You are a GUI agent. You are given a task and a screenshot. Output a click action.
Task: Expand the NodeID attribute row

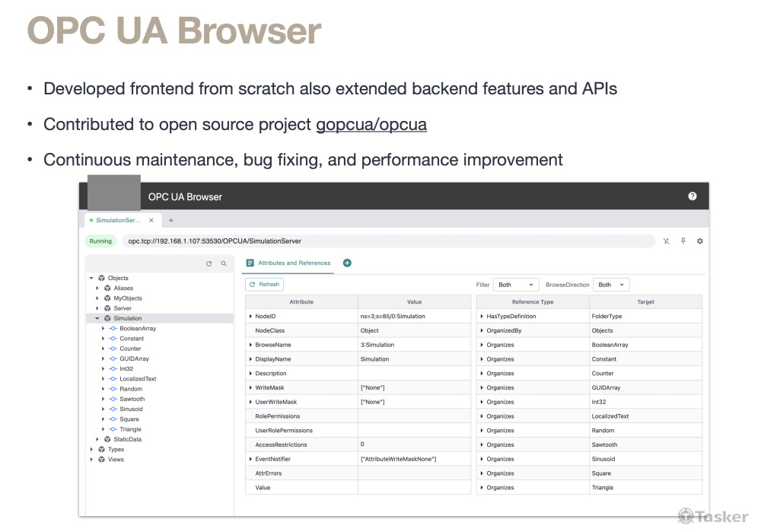point(250,316)
